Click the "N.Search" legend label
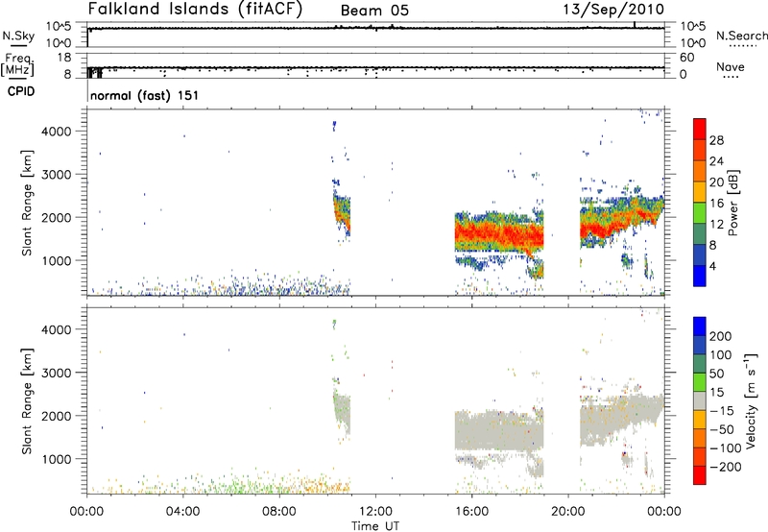768x532 pixels. 742,36
